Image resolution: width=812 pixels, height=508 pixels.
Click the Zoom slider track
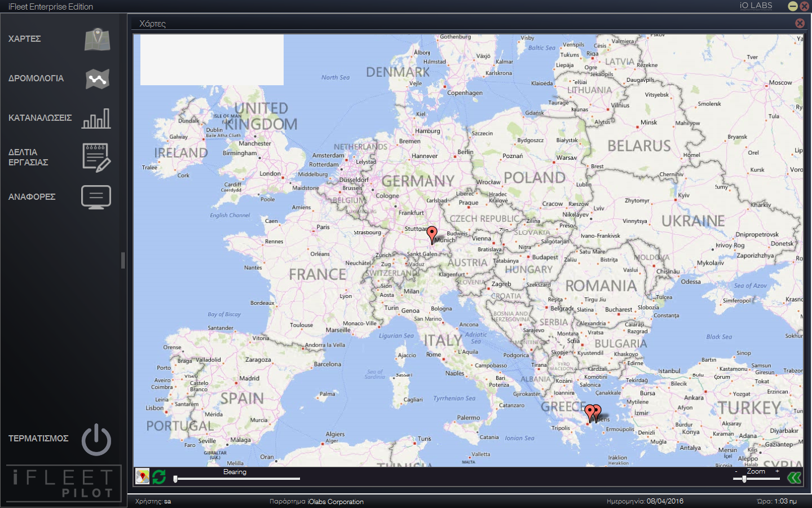coord(761,479)
